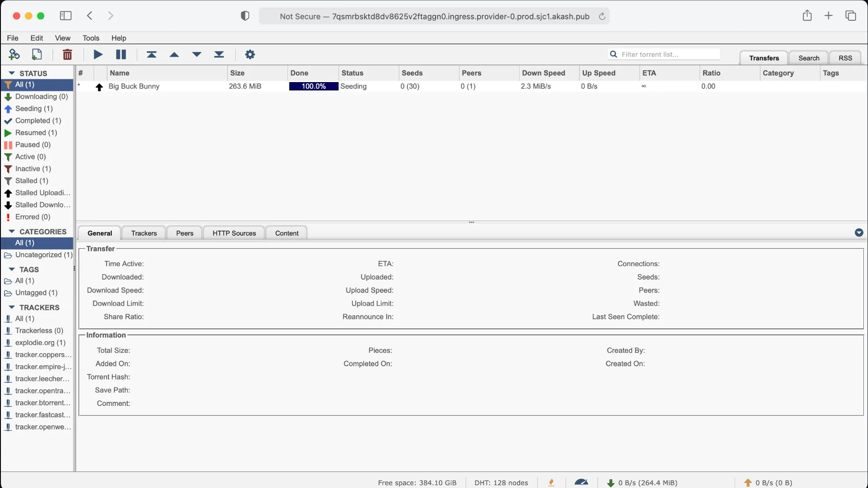The height and width of the screenshot is (488, 868).
Task: Click the Add Torrent Link icon
Action: (14, 54)
